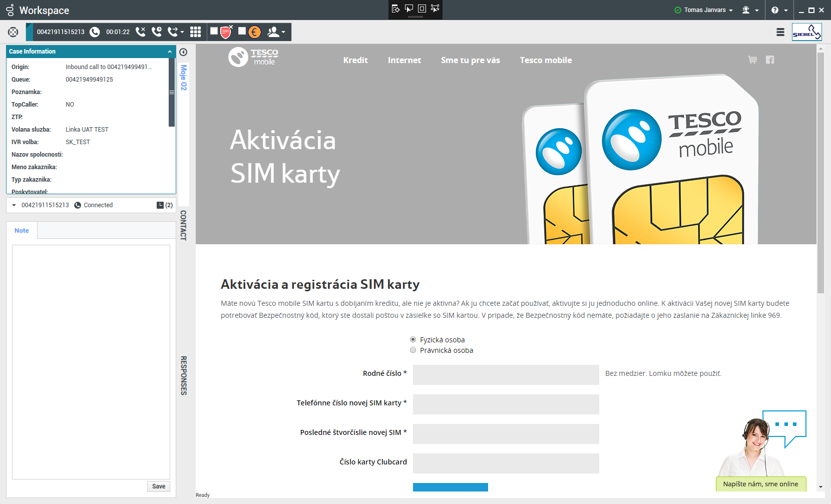This screenshot has width=831, height=504.
Task: Select the Právnická osoba radio button
Action: tap(413, 350)
